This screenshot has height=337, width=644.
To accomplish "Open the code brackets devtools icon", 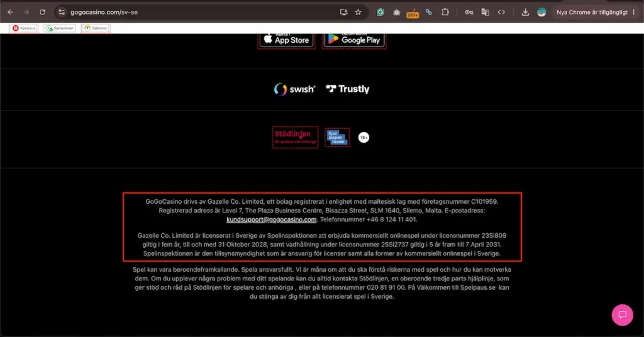I will pos(501,13).
